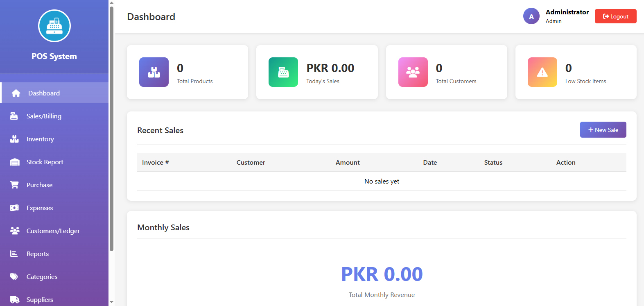Click the sidebar scrollbar down arrow
644x306 pixels.
pos(111,302)
